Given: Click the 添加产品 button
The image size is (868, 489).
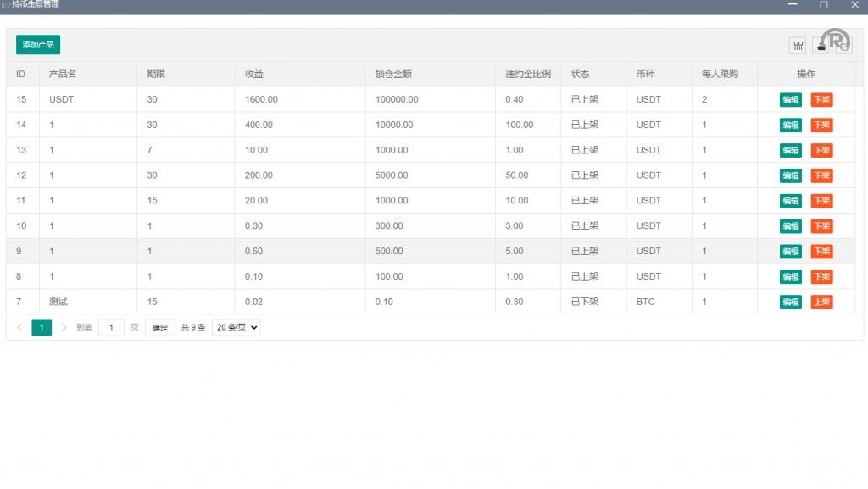Looking at the screenshot, I should (x=38, y=45).
